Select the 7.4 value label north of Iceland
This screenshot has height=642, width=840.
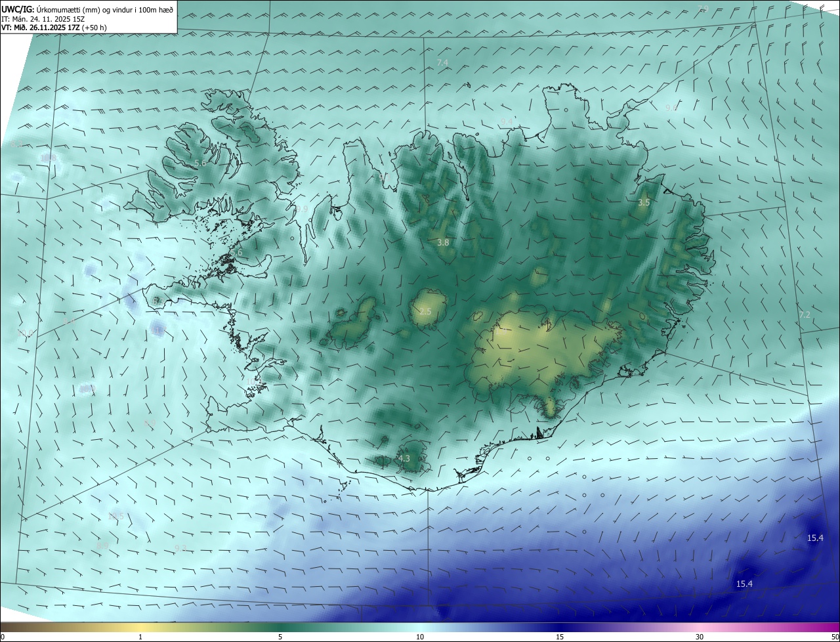(442, 62)
